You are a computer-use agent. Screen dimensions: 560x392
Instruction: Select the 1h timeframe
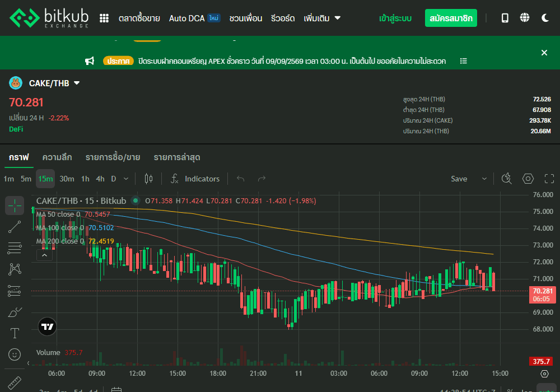tap(85, 179)
